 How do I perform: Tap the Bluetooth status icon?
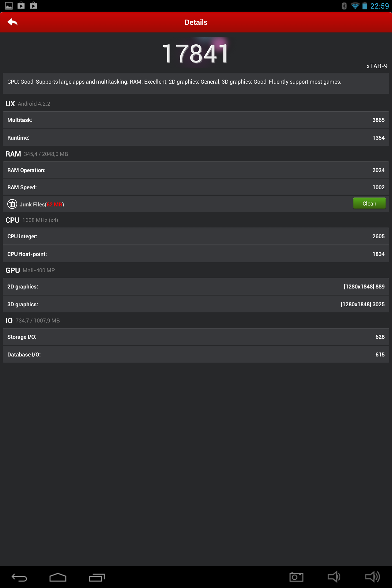pyautogui.click(x=344, y=6)
